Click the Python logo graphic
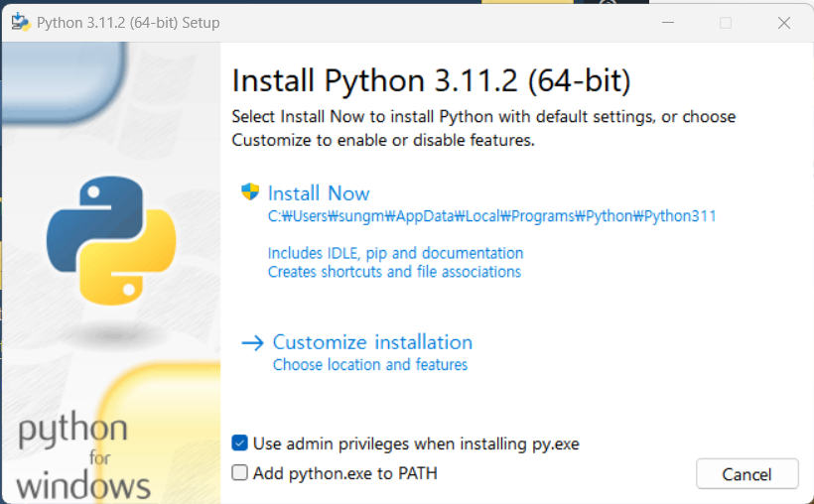Viewport: 814px width, 504px height. (x=111, y=240)
